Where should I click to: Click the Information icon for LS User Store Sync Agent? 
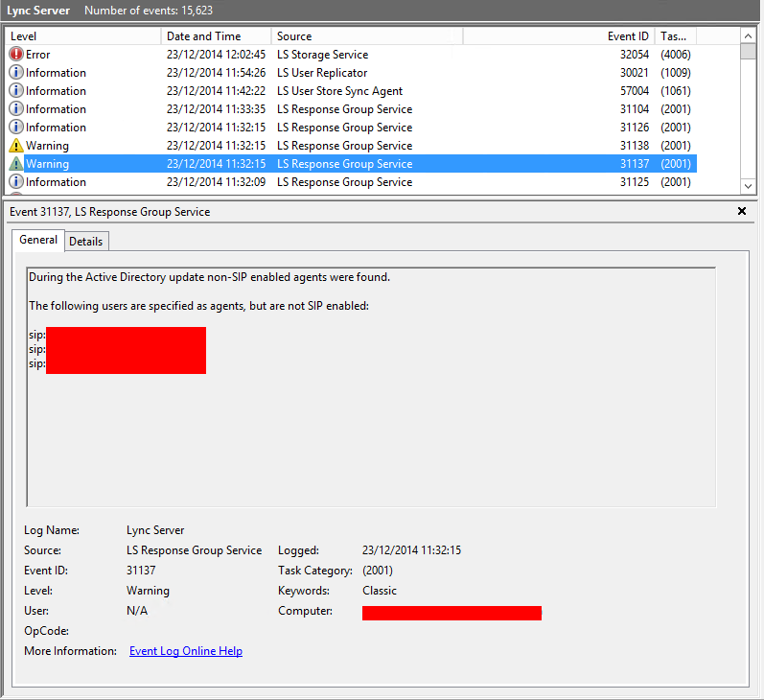pyautogui.click(x=16, y=91)
